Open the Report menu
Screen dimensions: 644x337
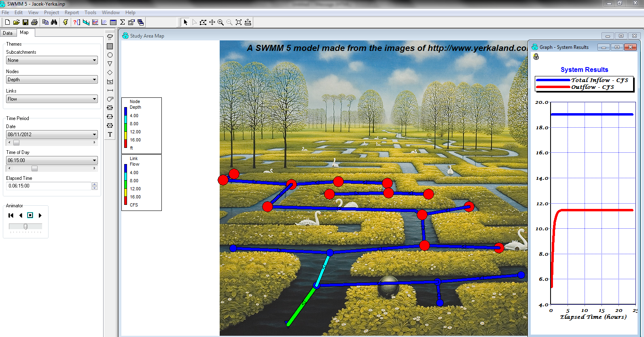click(72, 13)
